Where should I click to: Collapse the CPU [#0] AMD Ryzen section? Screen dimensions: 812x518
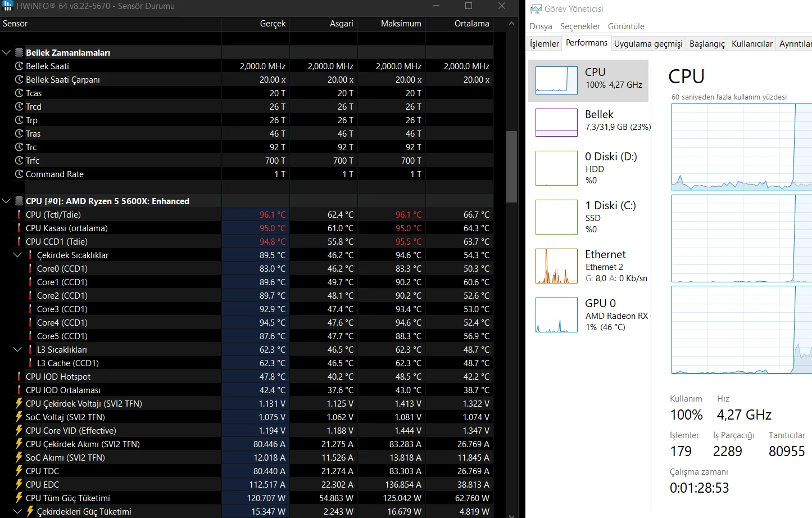tap(6, 201)
